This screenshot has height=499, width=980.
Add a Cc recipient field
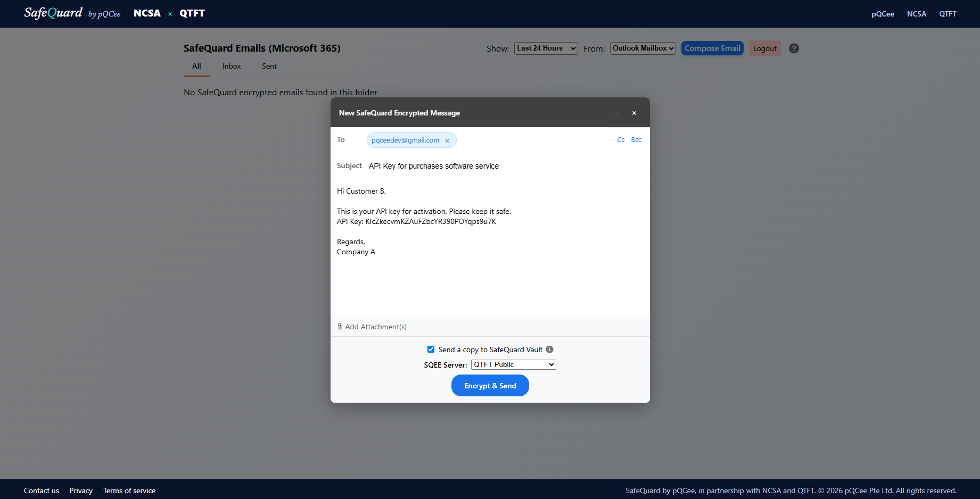[x=621, y=140]
